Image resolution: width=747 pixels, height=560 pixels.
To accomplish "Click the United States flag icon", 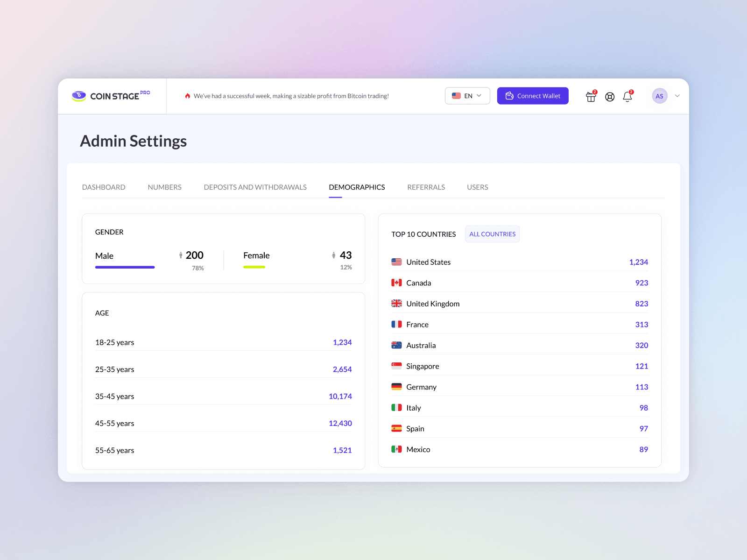I will [396, 262].
